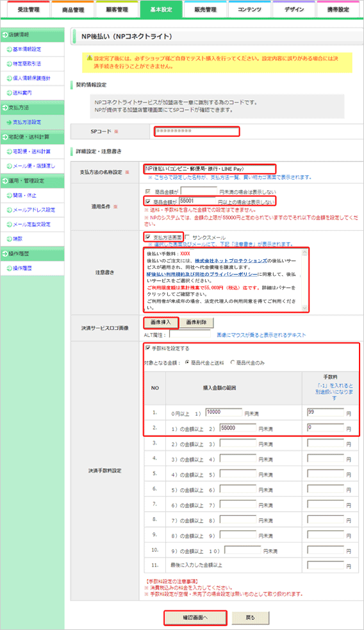364x630 pixels.
Task: Enable the サンクスメール checkbox
Action: pos(187,237)
